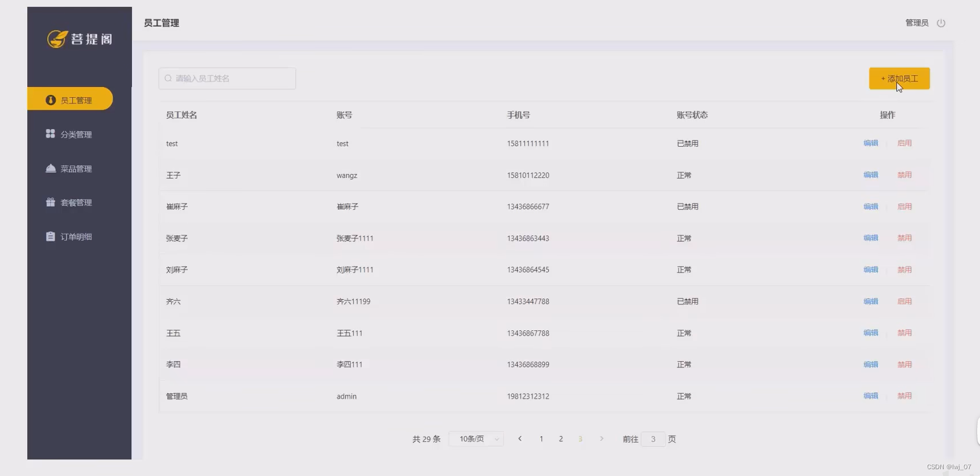Select page 3 in pagination
This screenshot has width=980, height=476.
click(580, 438)
